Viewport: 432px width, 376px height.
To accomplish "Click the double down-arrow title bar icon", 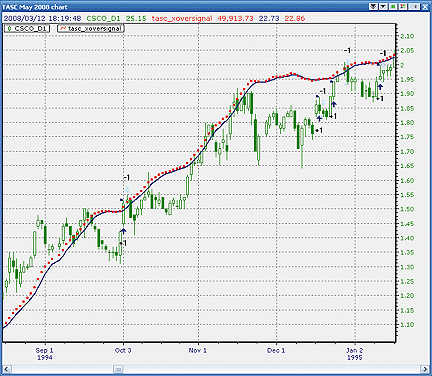I will tap(374, 6).
